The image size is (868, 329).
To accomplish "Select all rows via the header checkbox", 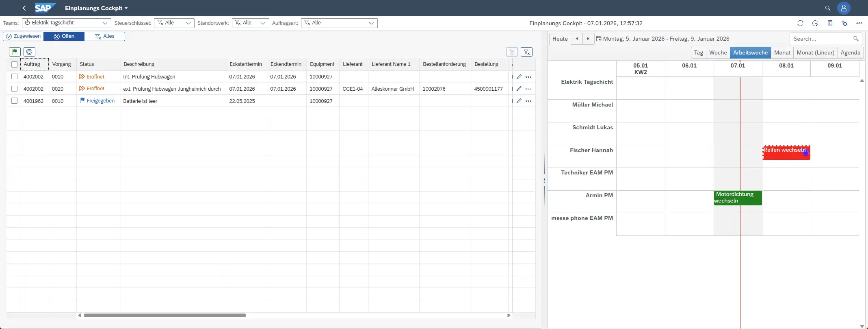I will (15, 64).
